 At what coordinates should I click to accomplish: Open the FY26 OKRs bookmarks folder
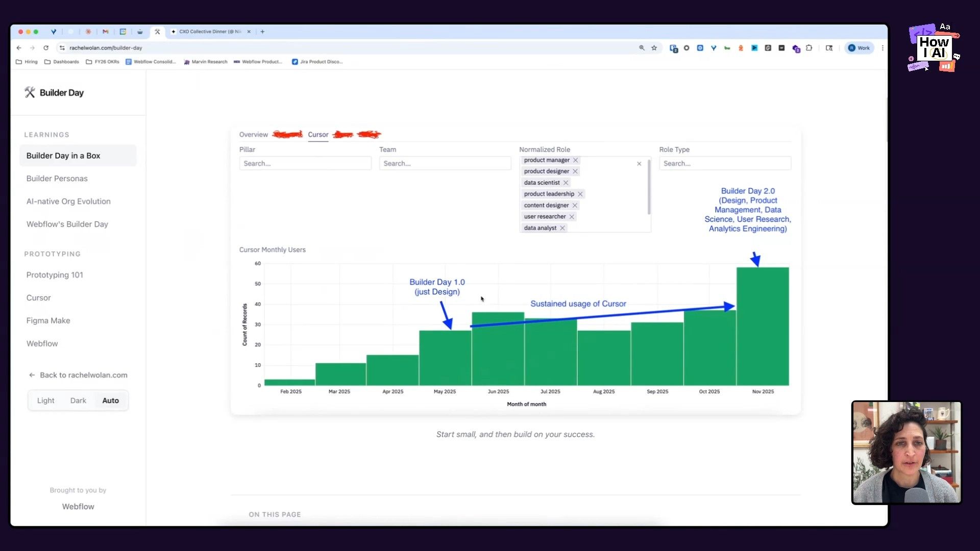pos(103,62)
